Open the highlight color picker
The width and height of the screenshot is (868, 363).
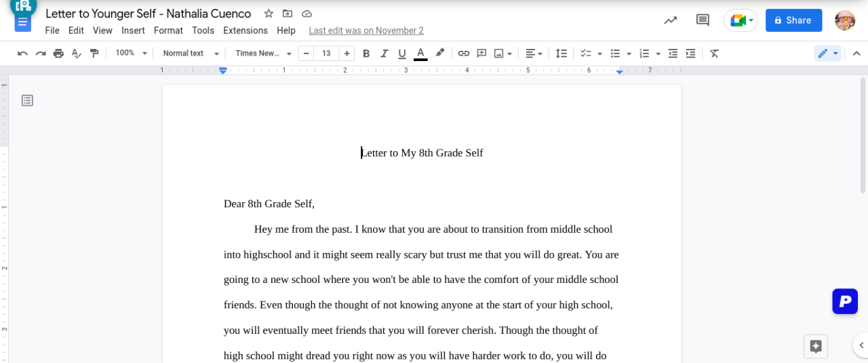tap(439, 53)
